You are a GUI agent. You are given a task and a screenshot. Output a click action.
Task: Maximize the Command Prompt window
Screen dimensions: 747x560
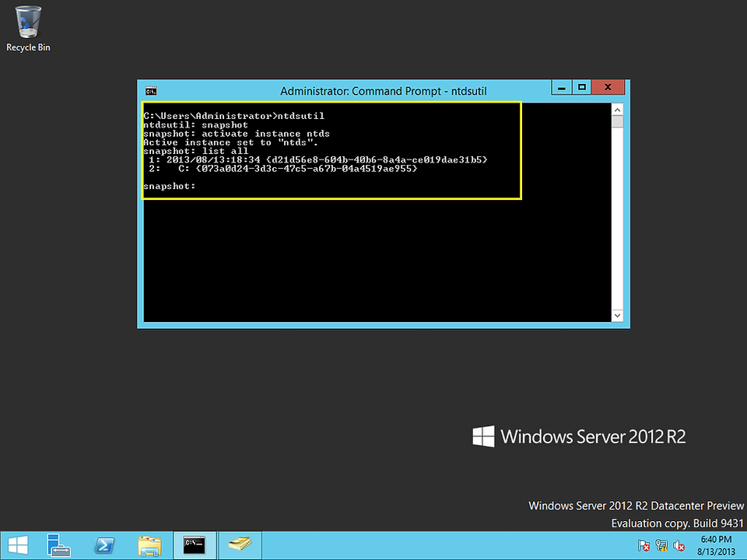[581, 87]
